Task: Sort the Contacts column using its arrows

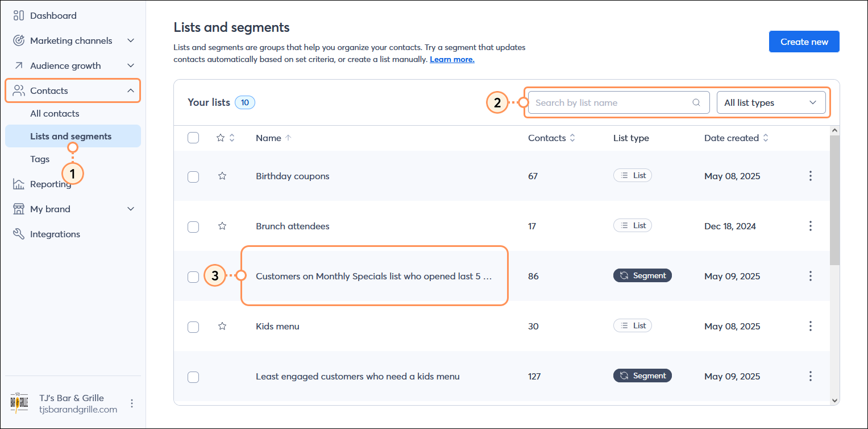Action: click(572, 138)
